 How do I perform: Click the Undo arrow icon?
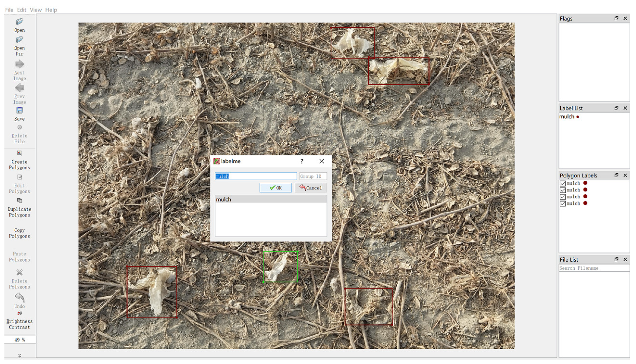click(x=19, y=298)
